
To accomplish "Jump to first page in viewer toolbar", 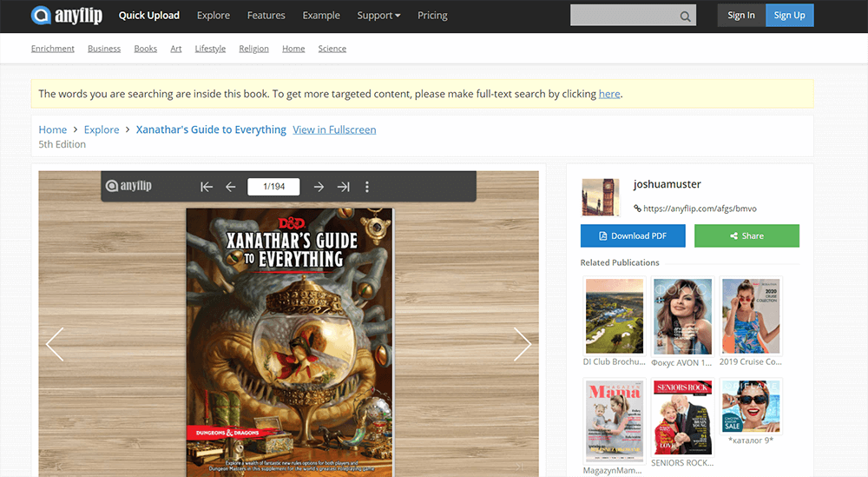I will pyautogui.click(x=207, y=187).
